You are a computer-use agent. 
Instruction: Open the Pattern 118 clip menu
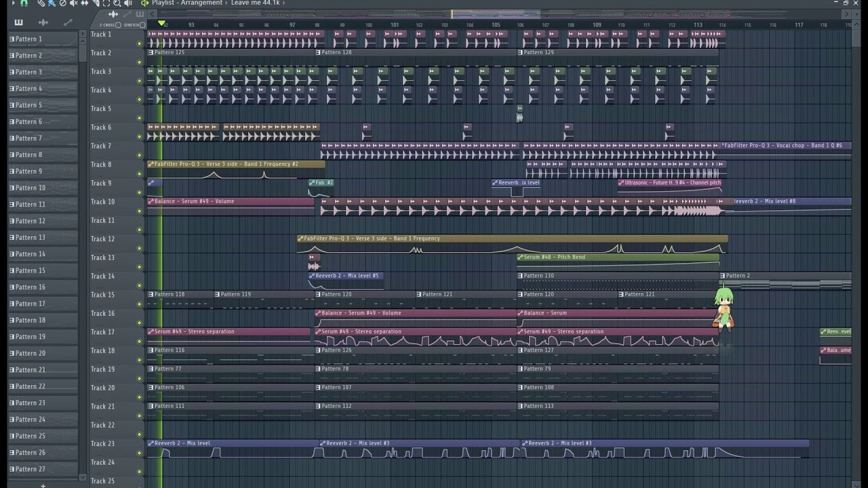(x=151, y=295)
